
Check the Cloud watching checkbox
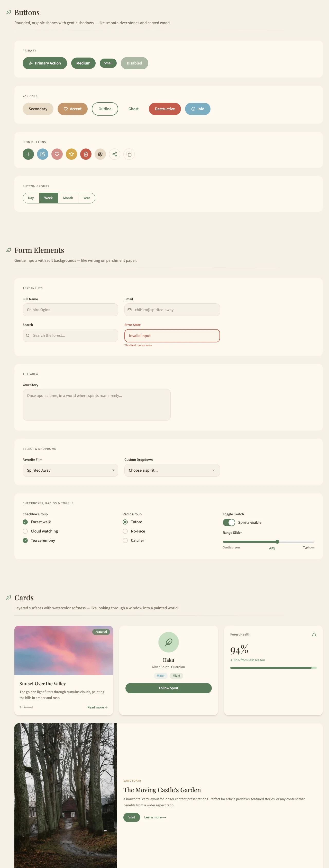point(25,531)
